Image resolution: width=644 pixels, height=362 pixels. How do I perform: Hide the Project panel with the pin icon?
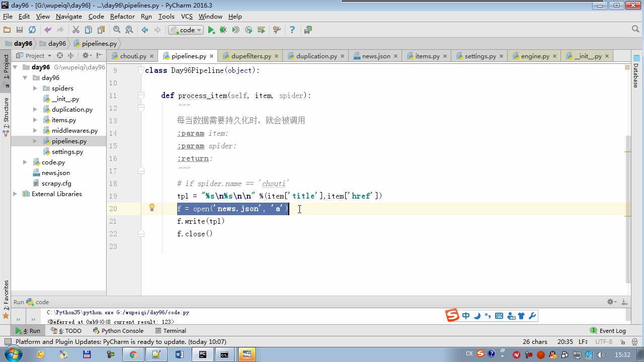[99, 56]
